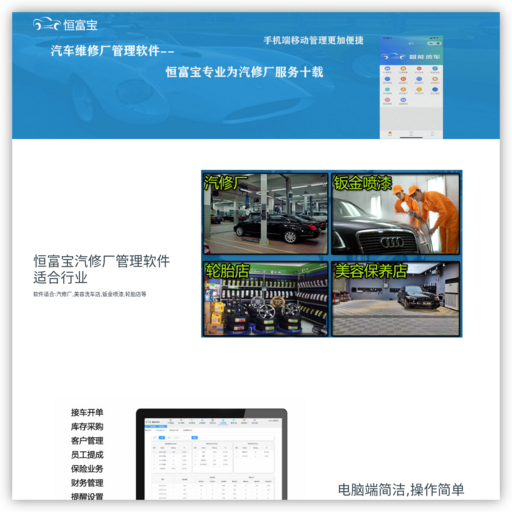This screenshot has width=512, height=512.
Task: Select the 财务管理 feature label
Action: (x=87, y=483)
